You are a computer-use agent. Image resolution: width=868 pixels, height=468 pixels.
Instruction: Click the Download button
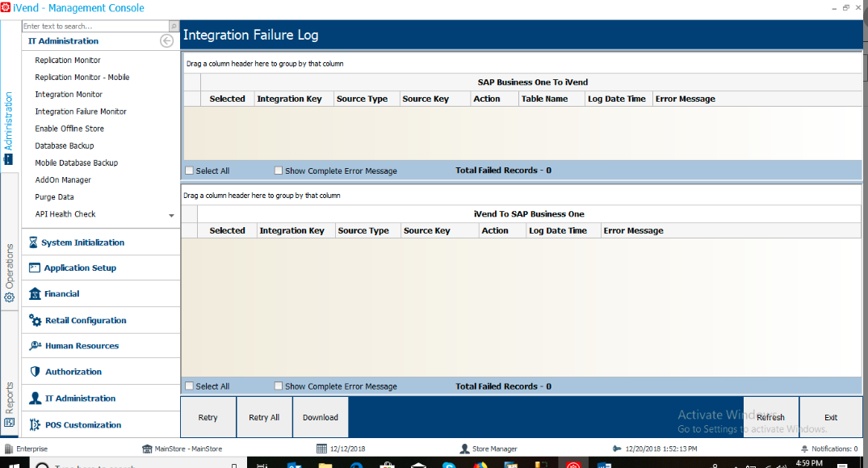coord(321,417)
